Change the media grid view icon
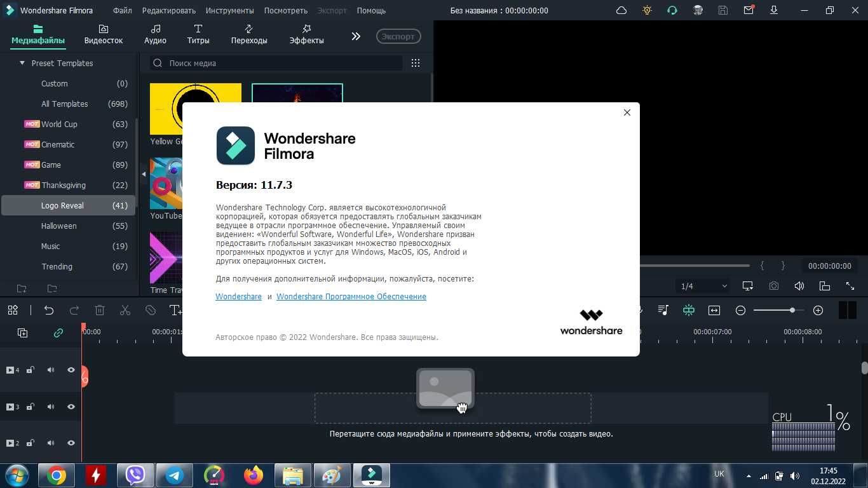868x488 pixels. (416, 63)
